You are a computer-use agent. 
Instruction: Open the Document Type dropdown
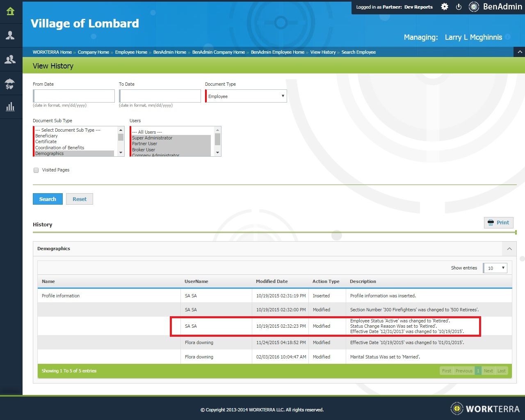246,96
